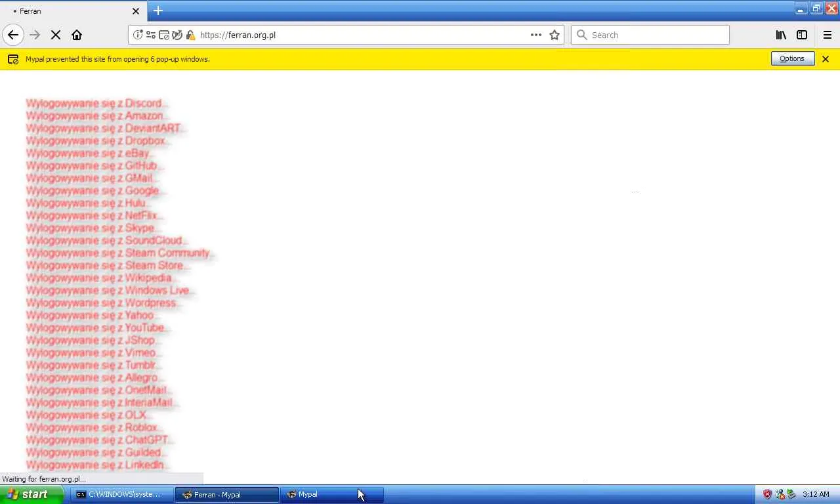Click the "Wylogowywanie się z Steam Store" line
This screenshot has height=504, width=840.
[107, 265]
